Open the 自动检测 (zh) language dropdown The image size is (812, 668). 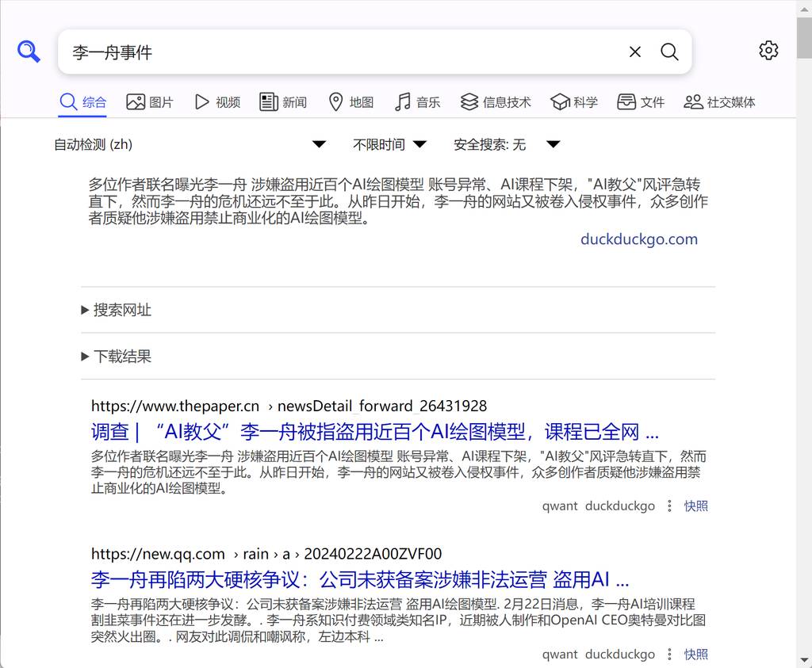point(190,144)
